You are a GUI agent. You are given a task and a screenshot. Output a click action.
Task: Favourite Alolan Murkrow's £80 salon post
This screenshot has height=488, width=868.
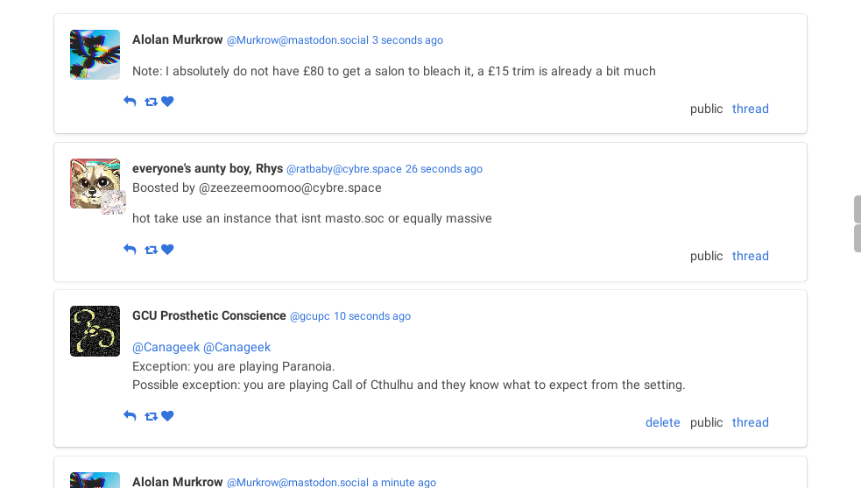click(x=167, y=102)
